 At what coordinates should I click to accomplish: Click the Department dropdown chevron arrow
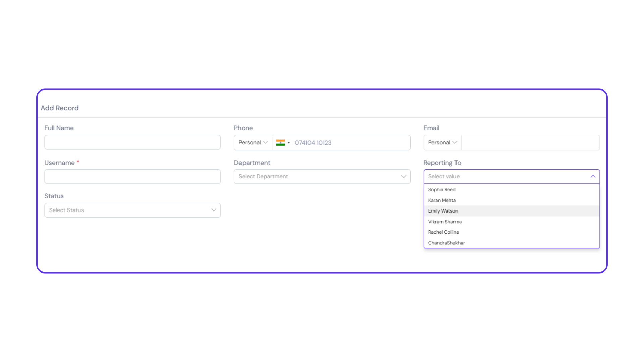click(x=404, y=177)
